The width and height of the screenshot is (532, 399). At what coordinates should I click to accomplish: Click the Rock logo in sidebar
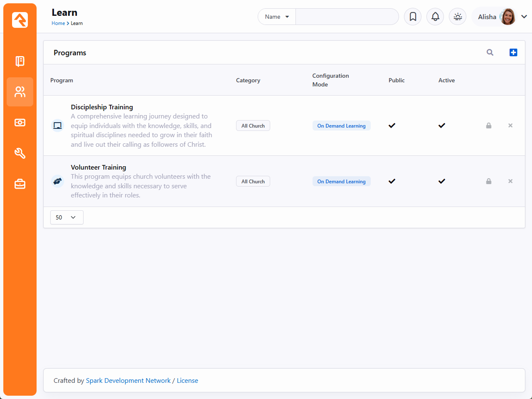20,20
